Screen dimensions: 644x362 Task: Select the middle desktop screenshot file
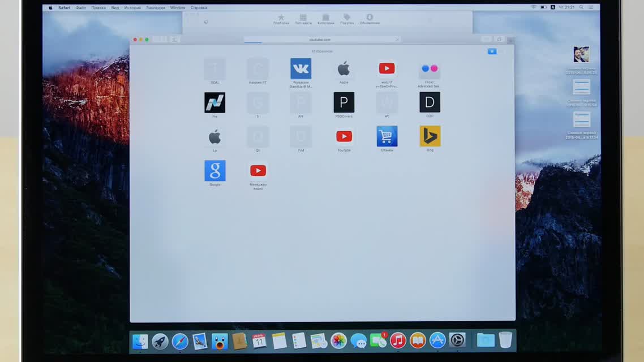581,87
